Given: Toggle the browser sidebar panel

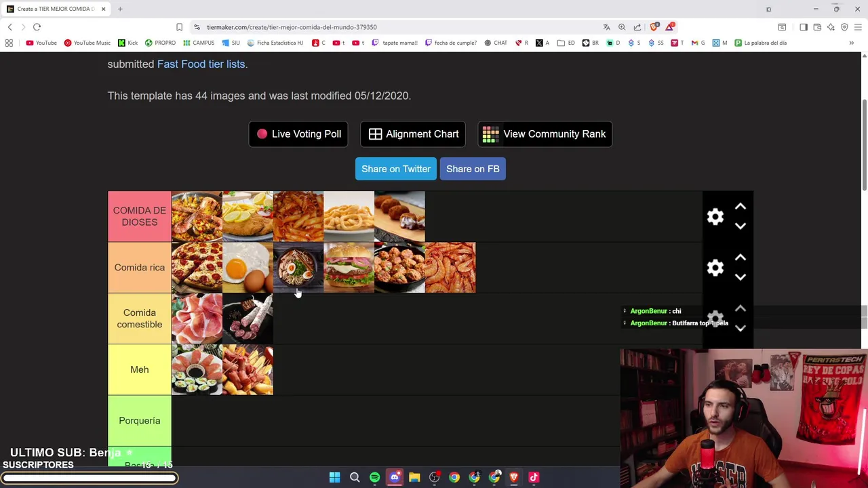Looking at the screenshot, I should coord(804,27).
